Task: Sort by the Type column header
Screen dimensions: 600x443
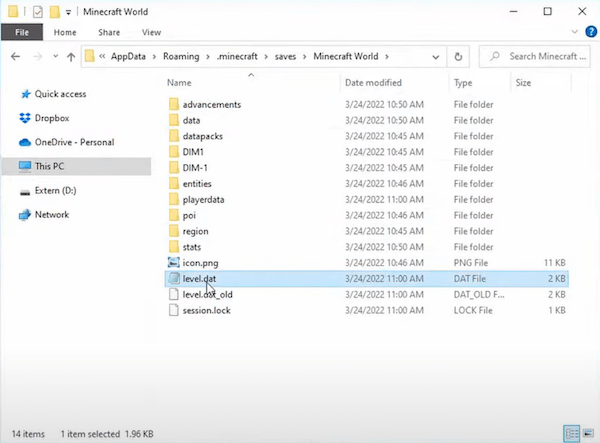Action: coord(463,83)
